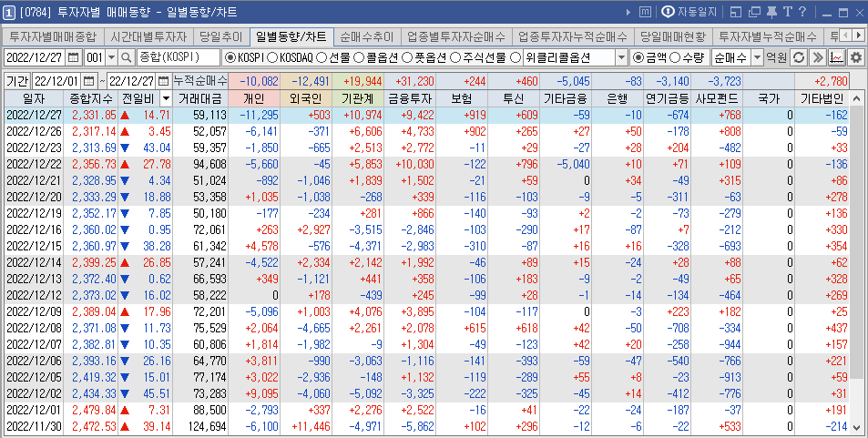This screenshot has width=868, height=438.
Task: Select the 콜옵션 radio button
Action: coord(359,57)
